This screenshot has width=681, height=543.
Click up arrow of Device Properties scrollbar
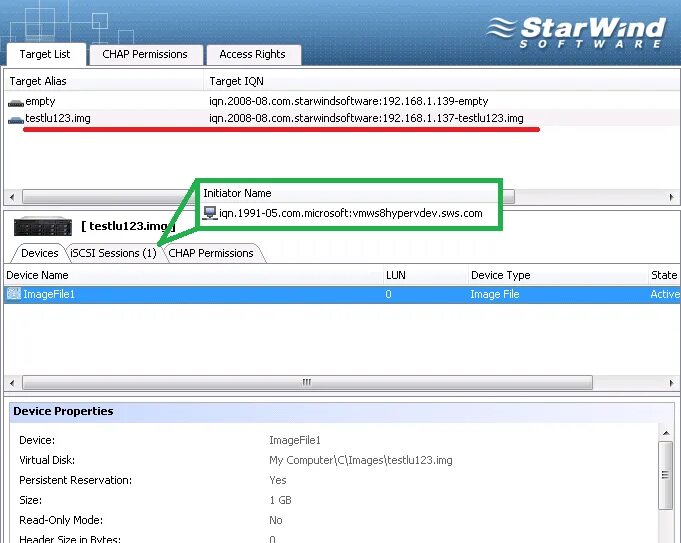coord(665,433)
